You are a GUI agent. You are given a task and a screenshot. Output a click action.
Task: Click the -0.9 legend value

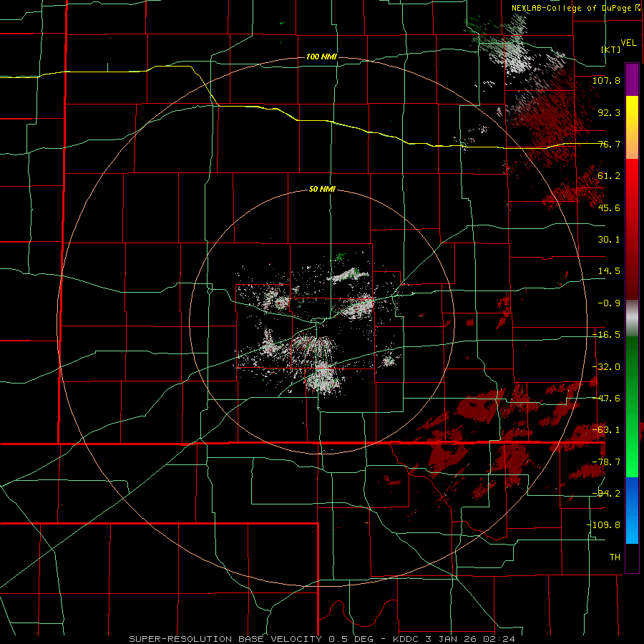(x=609, y=303)
